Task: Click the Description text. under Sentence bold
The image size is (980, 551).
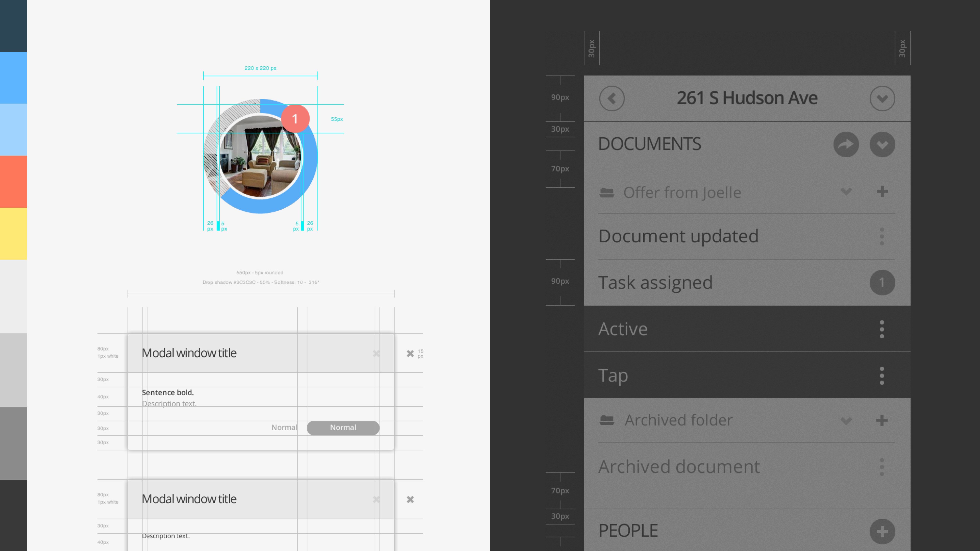Action: (x=169, y=404)
